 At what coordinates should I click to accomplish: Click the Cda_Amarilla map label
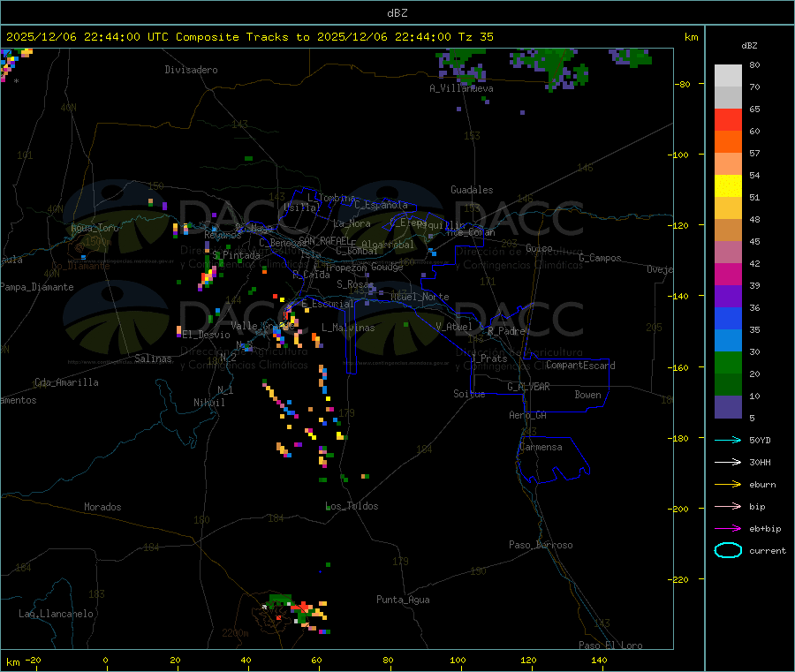pos(66,382)
